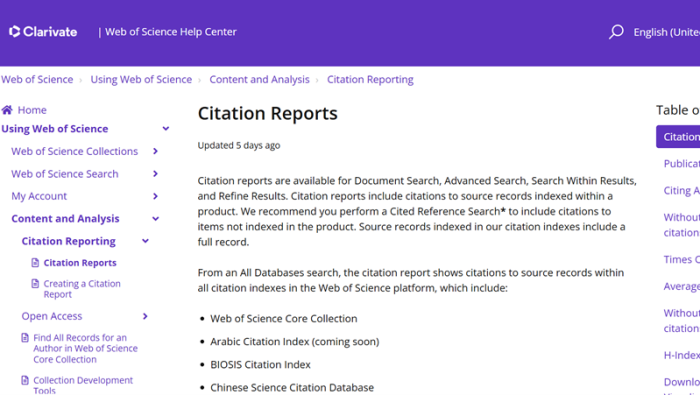Image resolution: width=700 pixels, height=395 pixels.
Task: Open the English language selector
Action: 667,32
